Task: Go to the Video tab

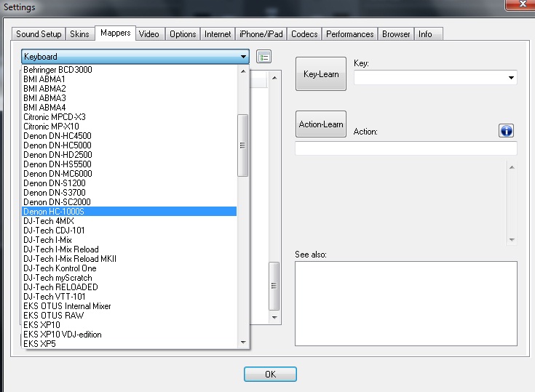Action: (x=148, y=34)
